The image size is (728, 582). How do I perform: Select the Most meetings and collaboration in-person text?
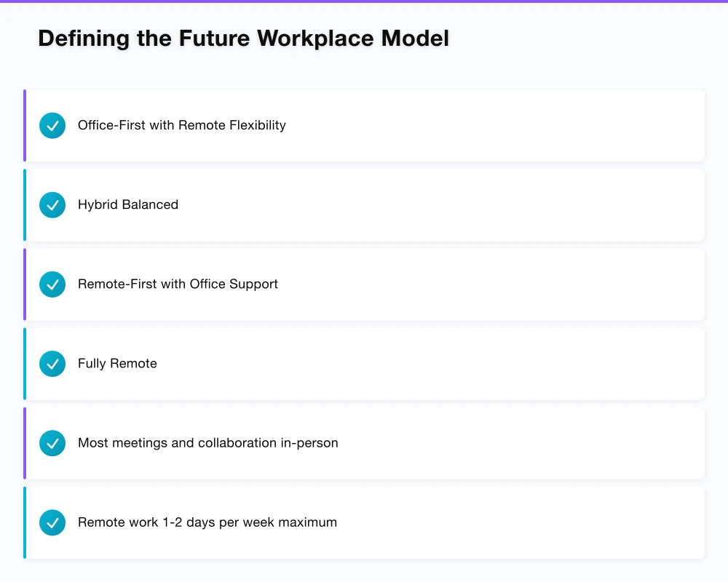[207, 442]
